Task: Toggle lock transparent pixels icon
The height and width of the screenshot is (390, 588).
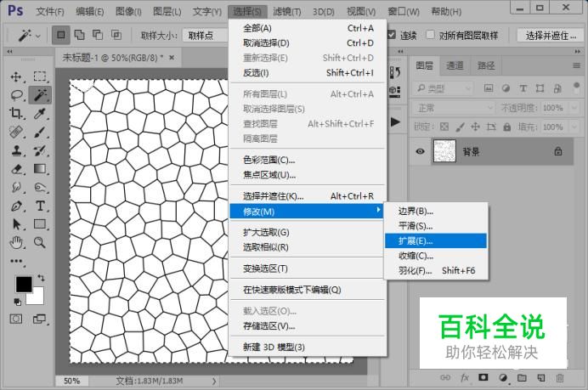Action: click(x=444, y=127)
